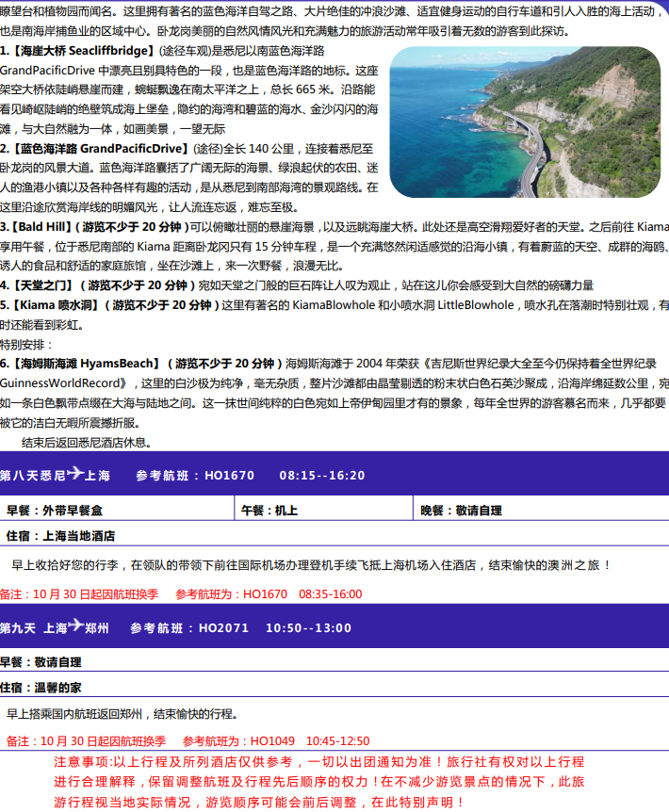Select the 第八天 day header bar

click(334, 475)
